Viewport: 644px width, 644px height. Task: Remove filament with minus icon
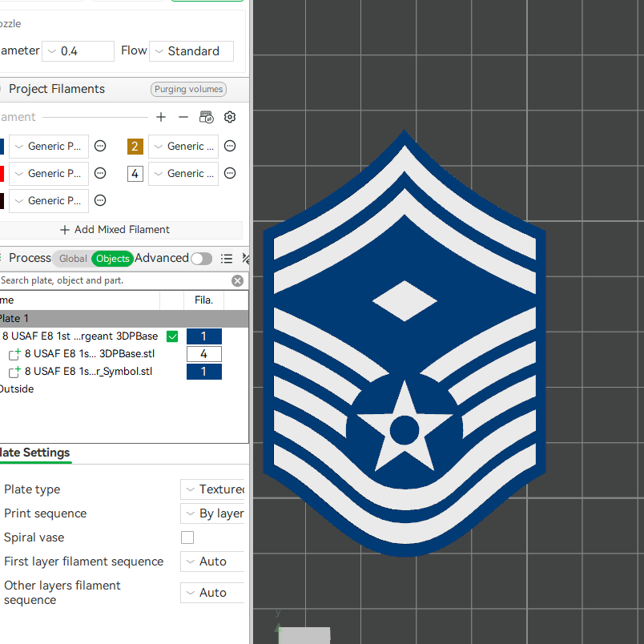coord(183,117)
